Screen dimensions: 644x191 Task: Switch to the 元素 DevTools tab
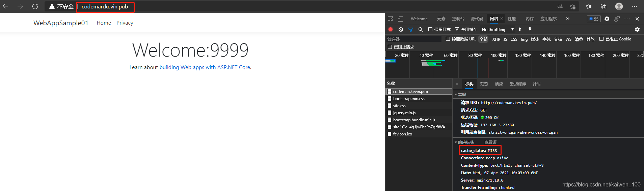tap(441, 19)
